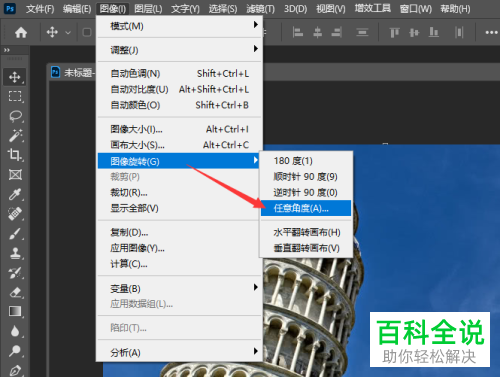Open 画布大小(S)... dialog
This screenshot has width=500, height=377.
click(x=179, y=145)
